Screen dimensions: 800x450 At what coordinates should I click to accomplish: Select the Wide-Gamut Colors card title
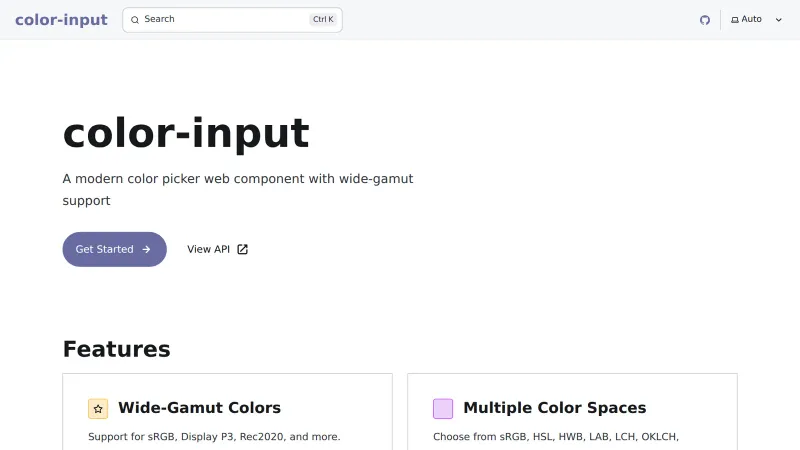199,408
